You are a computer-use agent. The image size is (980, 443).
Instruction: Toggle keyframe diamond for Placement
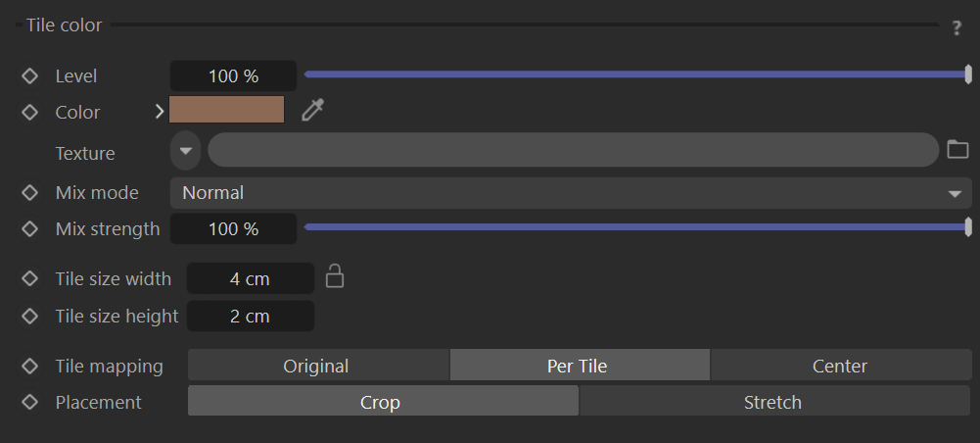coord(29,402)
